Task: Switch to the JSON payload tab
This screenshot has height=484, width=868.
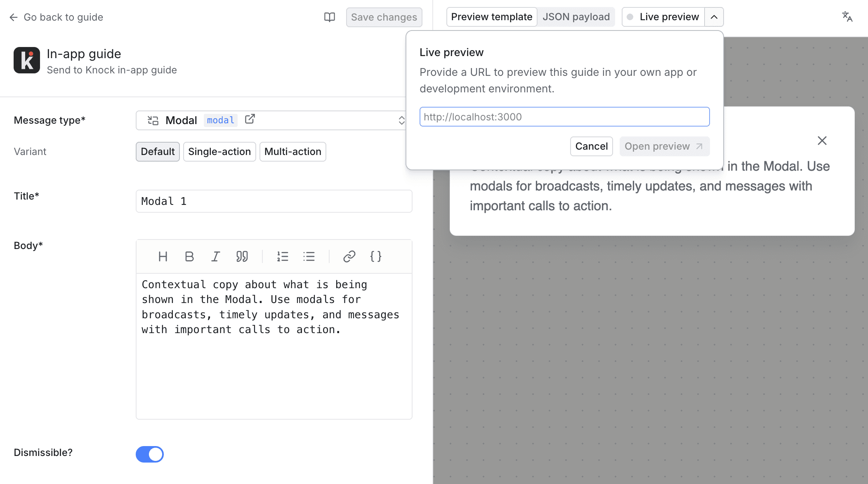Action: pos(576,17)
